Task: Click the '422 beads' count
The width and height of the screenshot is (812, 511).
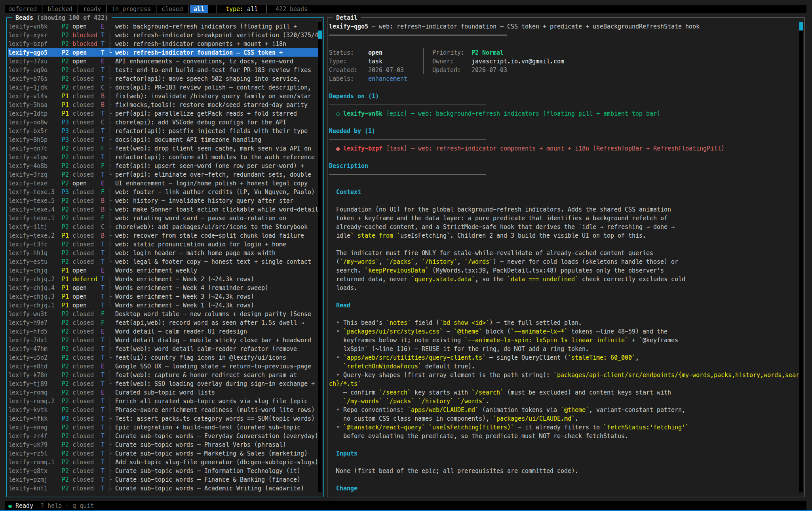Action: coord(291,9)
